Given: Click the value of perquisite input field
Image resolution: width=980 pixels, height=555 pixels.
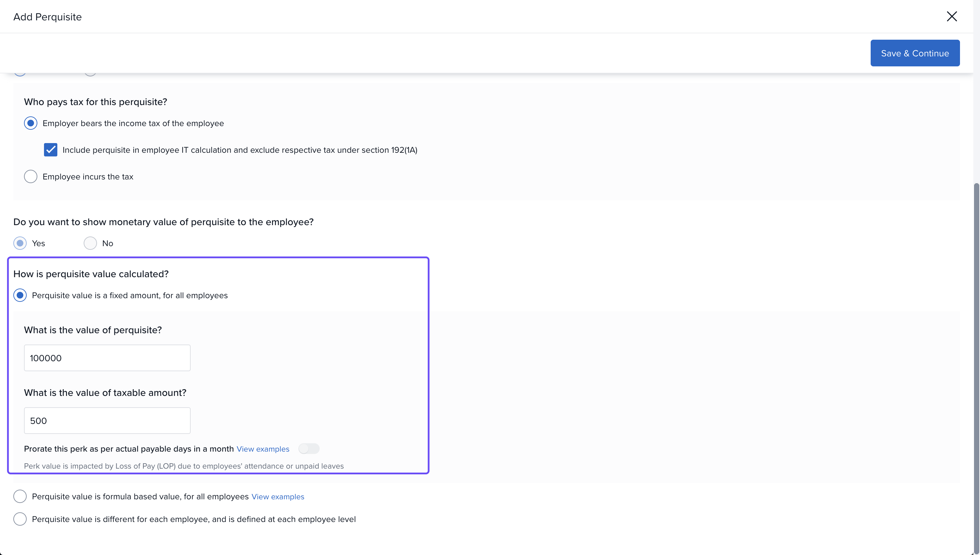Looking at the screenshot, I should 107,358.
